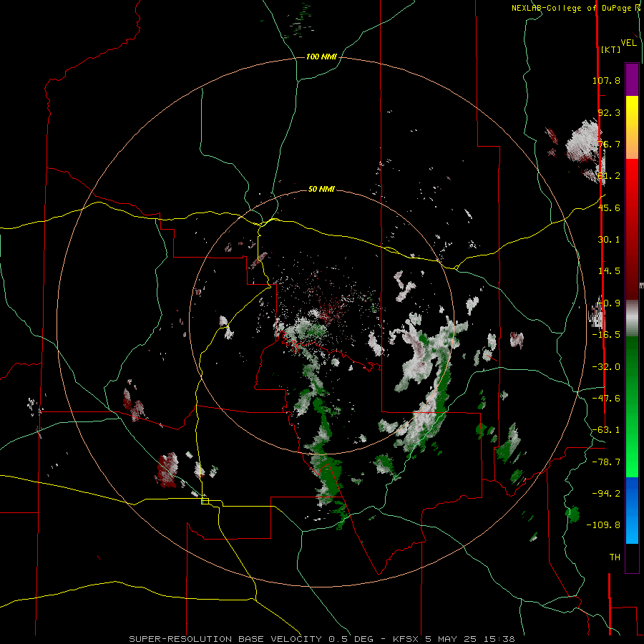Click the blue segment of the color bar
644x644 pixels.
[632, 510]
